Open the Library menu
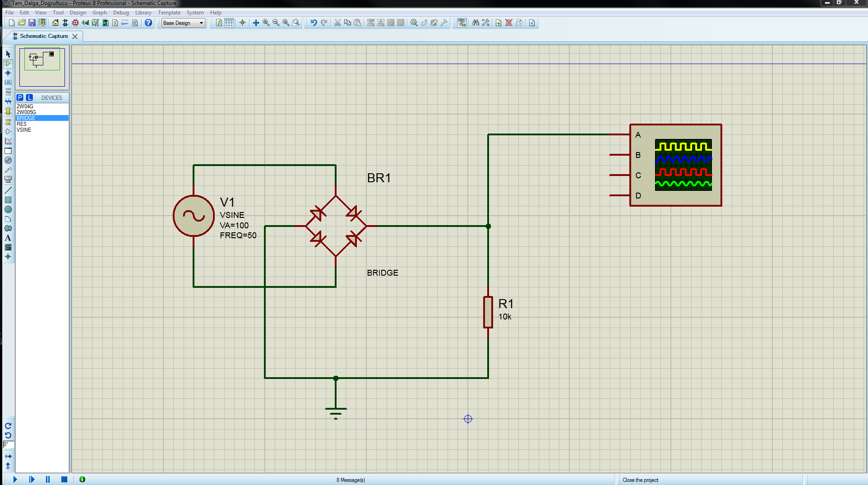The image size is (868, 485). [x=143, y=13]
